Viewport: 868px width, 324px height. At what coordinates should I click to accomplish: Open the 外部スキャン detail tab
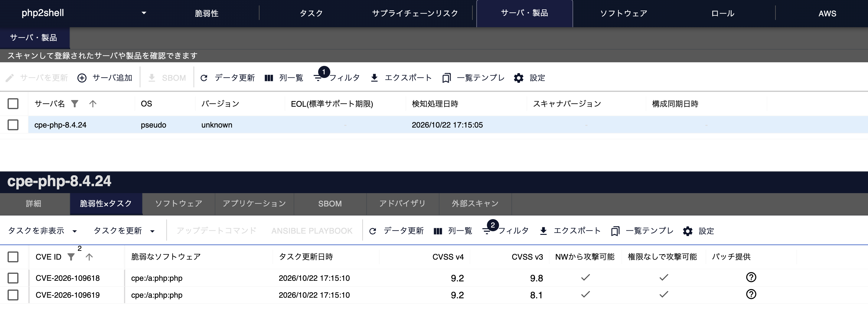click(x=475, y=204)
